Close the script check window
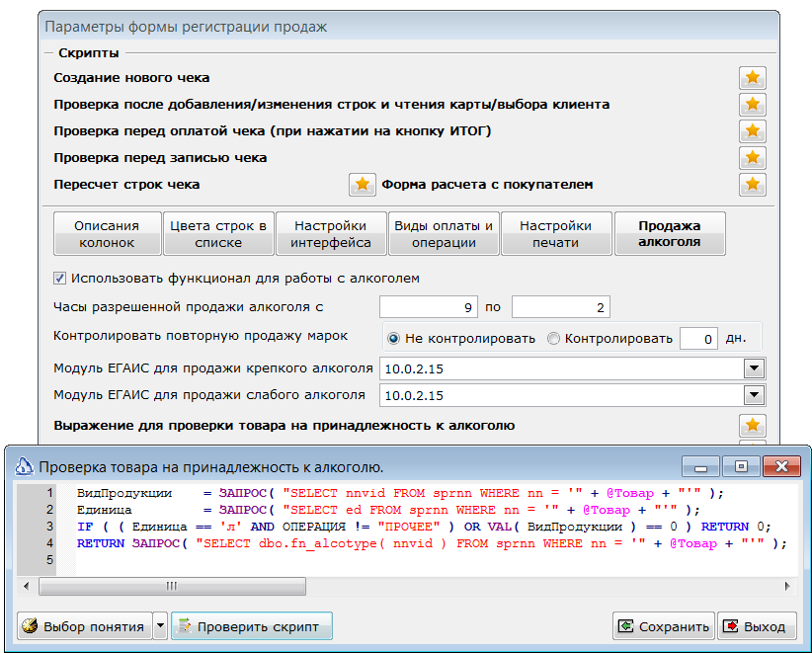The width and height of the screenshot is (812, 653). [781, 467]
